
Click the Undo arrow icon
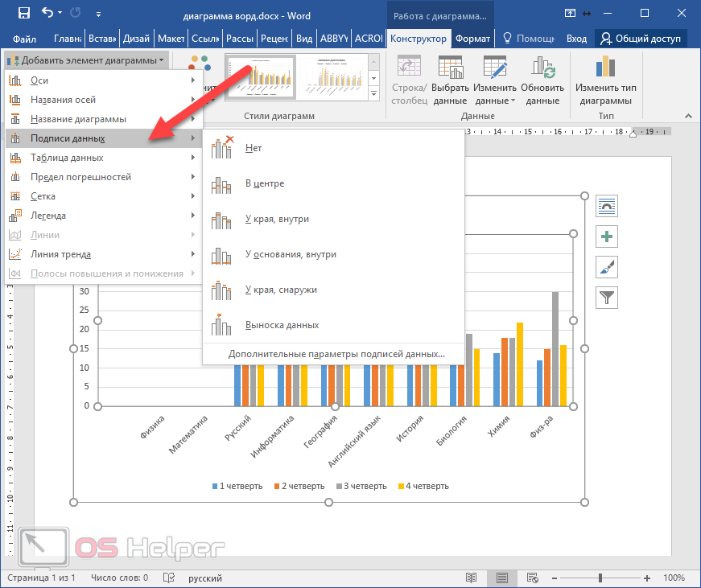(47, 13)
